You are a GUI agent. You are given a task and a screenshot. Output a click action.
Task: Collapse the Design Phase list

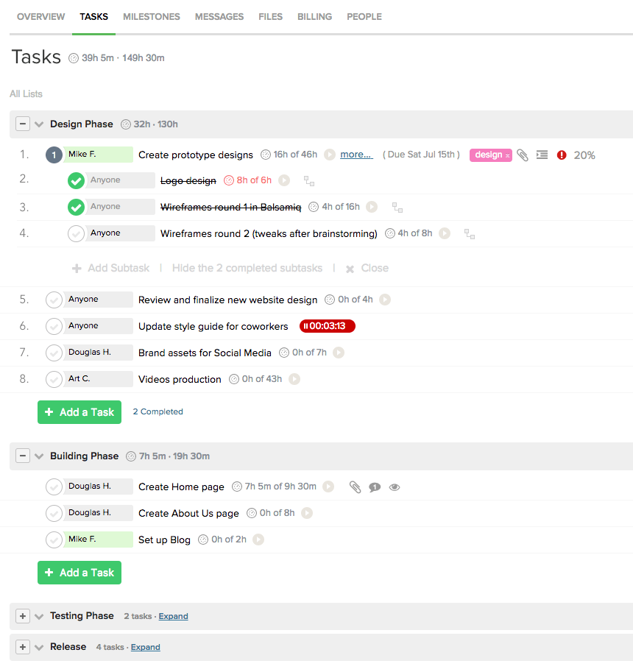click(x=23, y=124)
